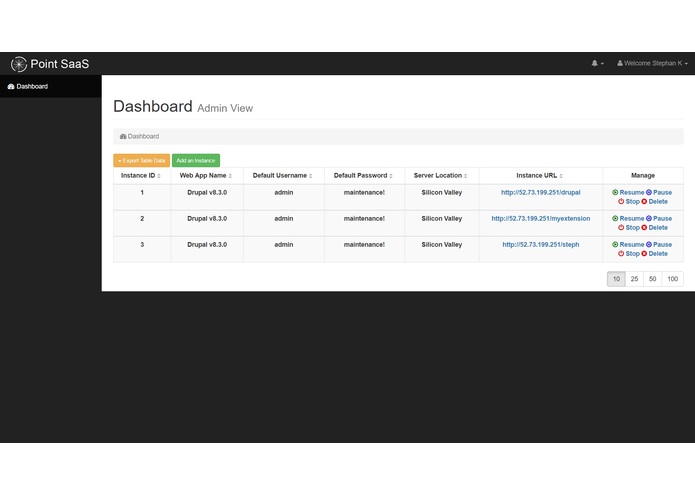Click the Dashboard breadcrumb link
This screenshot has height=494, width=695.
139,136
